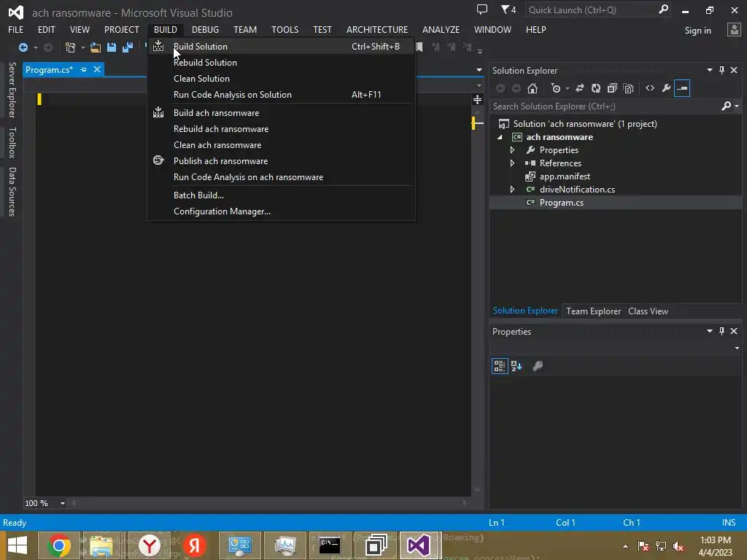The height and width of the screenshot is (560, 747).
Task: Toggle Preview Selected Items button
Action: pos(682,88)
